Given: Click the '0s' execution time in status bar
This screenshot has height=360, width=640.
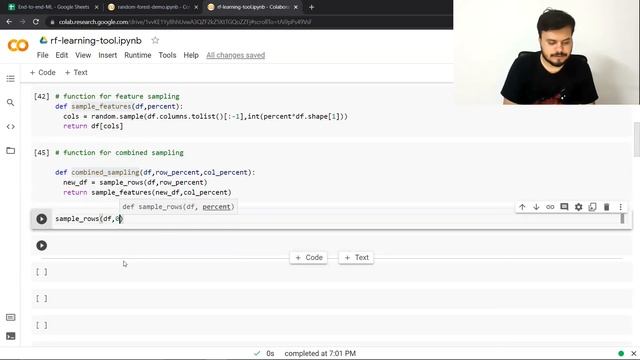Looking at the screenshot, I should [x=270, y=353].
